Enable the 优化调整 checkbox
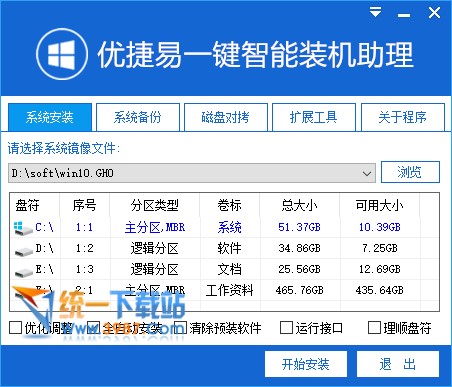This screenshot has height=387, width=452. [15, 328]
